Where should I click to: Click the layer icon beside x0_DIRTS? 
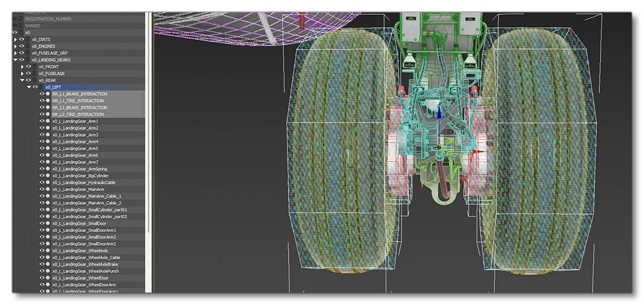(28, 40)
